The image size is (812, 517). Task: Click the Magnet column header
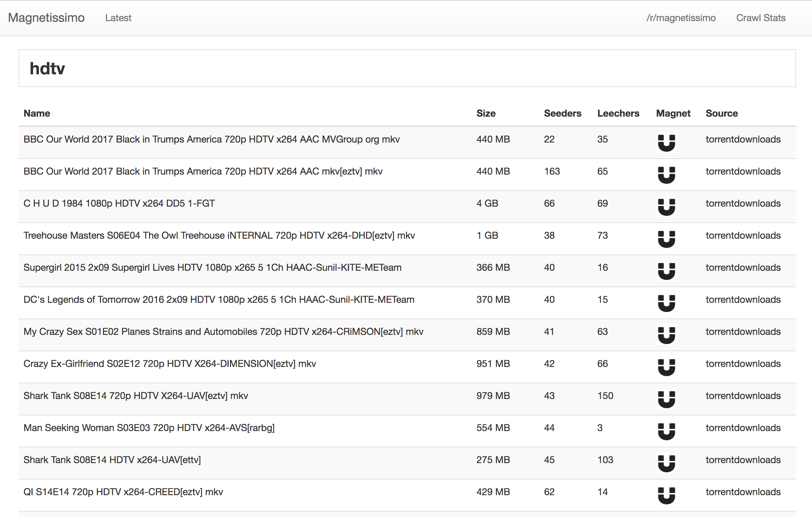click(x=673, y=113)
